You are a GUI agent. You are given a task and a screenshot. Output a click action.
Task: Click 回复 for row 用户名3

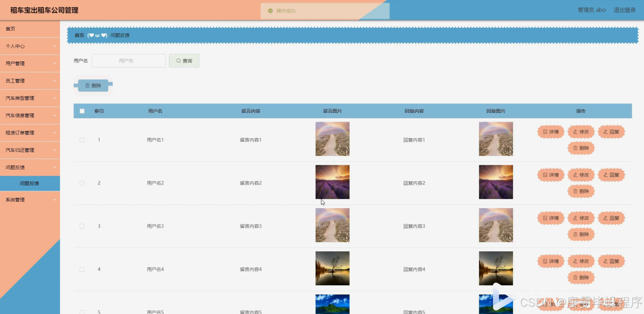pos(611,218)
